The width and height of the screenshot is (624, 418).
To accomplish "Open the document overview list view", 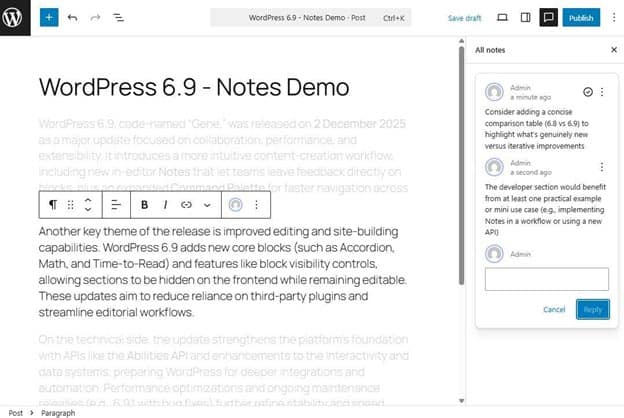I will point(118,18).
